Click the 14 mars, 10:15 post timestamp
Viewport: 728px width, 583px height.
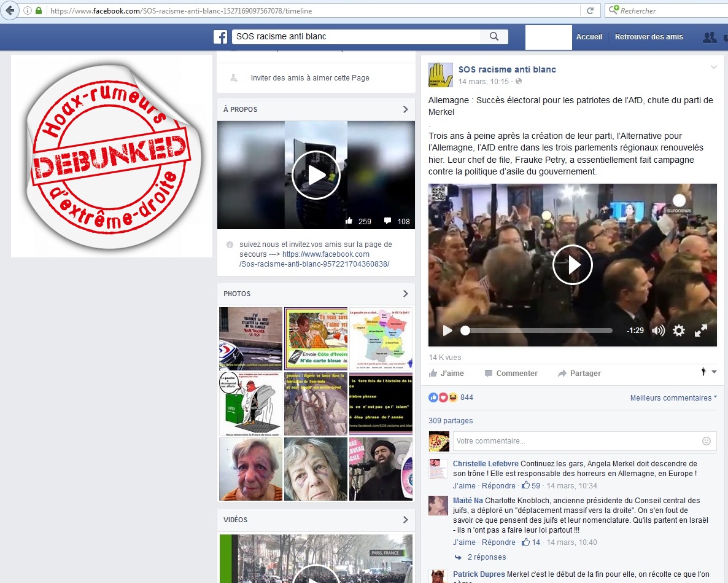point(483,81)
